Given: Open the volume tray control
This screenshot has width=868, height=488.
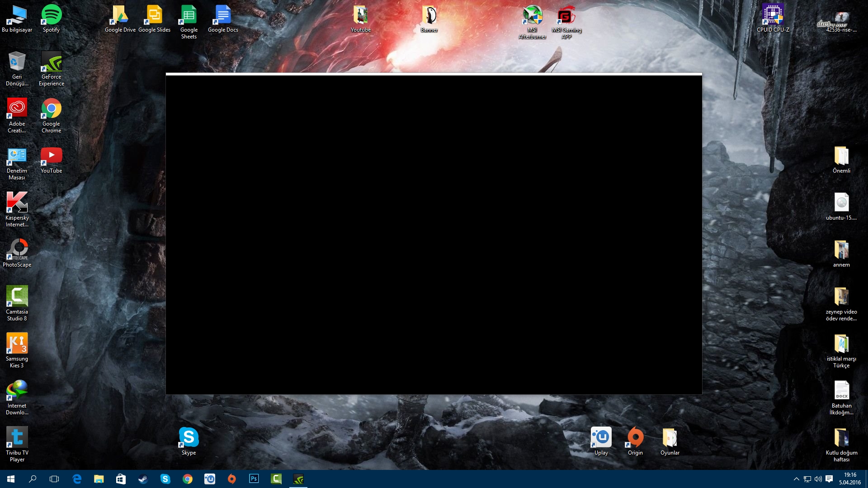Looking at the screenshot, I should [818, 479].
